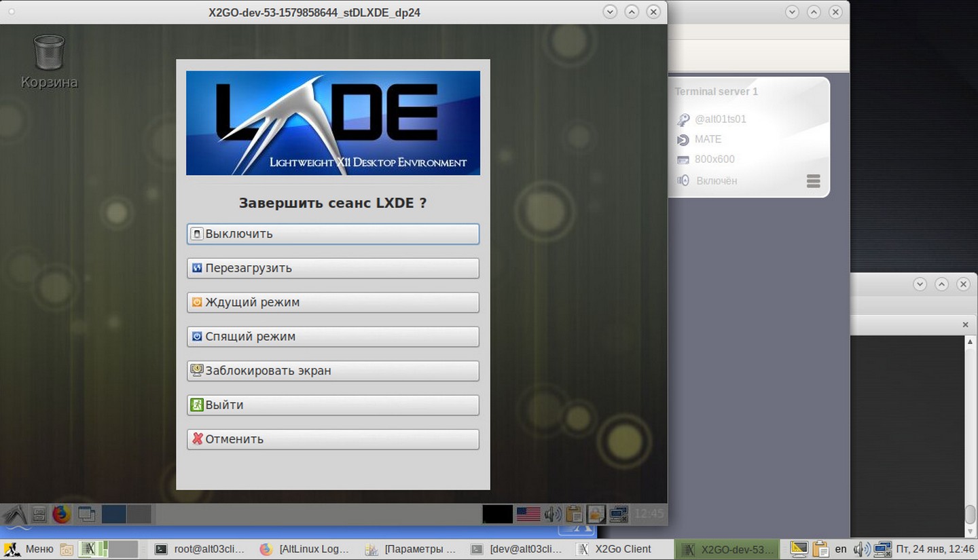The image size is (978, 560).
Task: Switch to Параметры taskbar entry
Action: point(411,549)
